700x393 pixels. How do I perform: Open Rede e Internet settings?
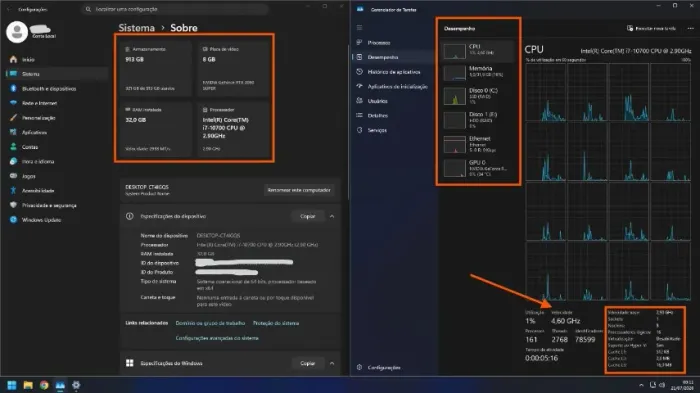[x=39, y=103]
